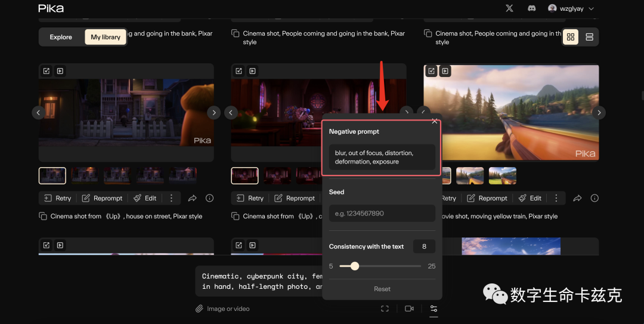Open the Discord icon in header
644x324 pixels.
click(x=532, y=8)
